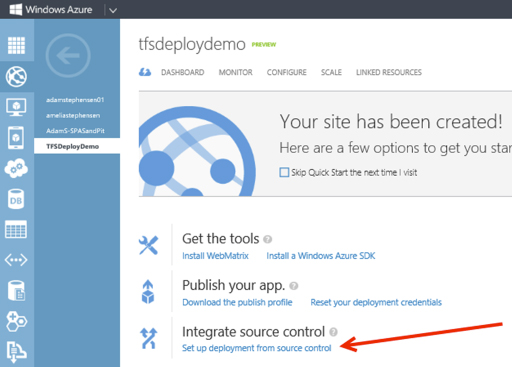Open the Networks arrows icon
512x367 pixels.
point(16,260)
